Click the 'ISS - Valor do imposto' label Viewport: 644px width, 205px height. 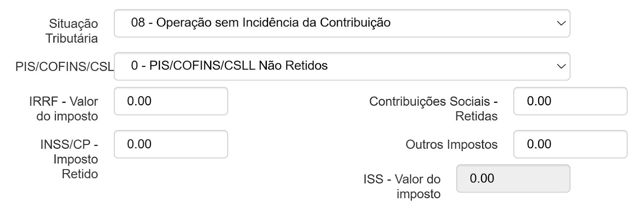402,186
